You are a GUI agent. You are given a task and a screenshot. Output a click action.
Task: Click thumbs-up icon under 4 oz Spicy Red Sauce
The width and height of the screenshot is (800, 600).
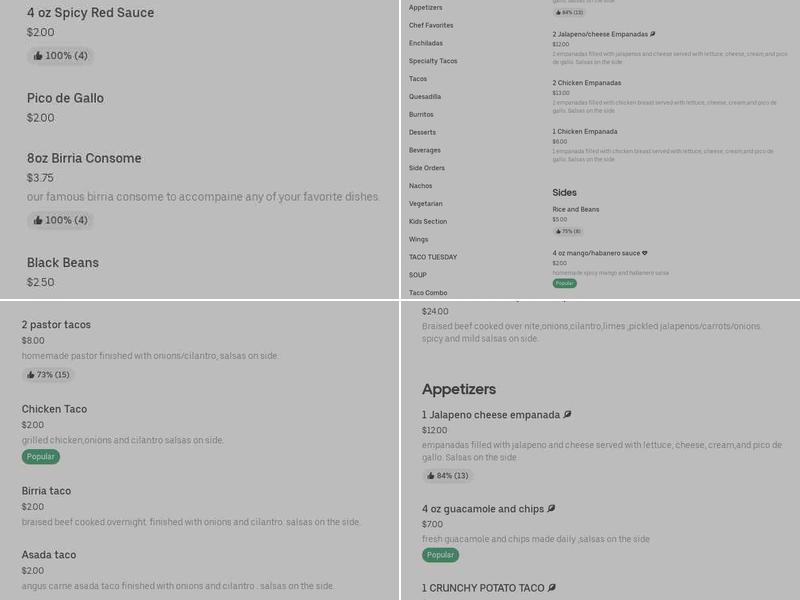[x=38, y=56]
